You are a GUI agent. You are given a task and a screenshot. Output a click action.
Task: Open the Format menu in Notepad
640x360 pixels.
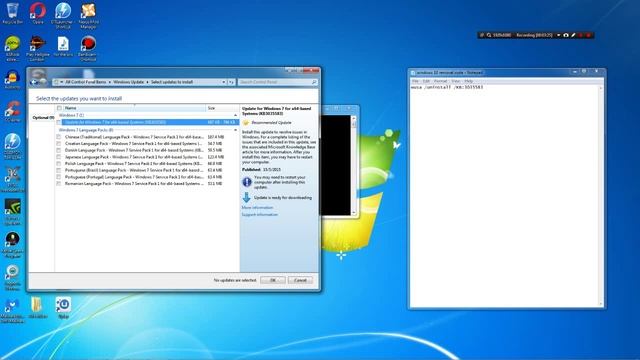[440, 81]
